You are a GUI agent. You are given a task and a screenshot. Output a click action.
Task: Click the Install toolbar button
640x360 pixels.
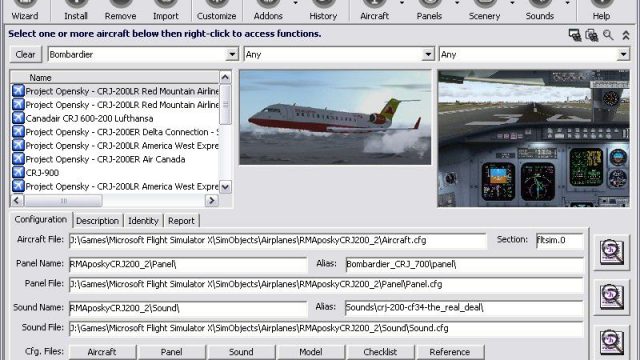click(76, 11)
